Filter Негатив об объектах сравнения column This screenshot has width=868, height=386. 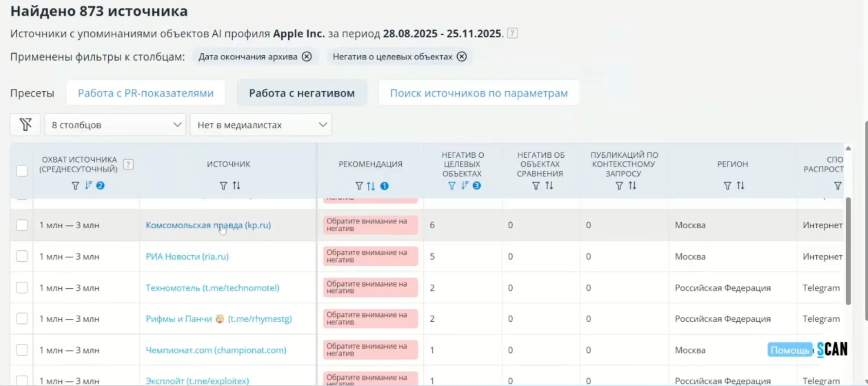536,186
